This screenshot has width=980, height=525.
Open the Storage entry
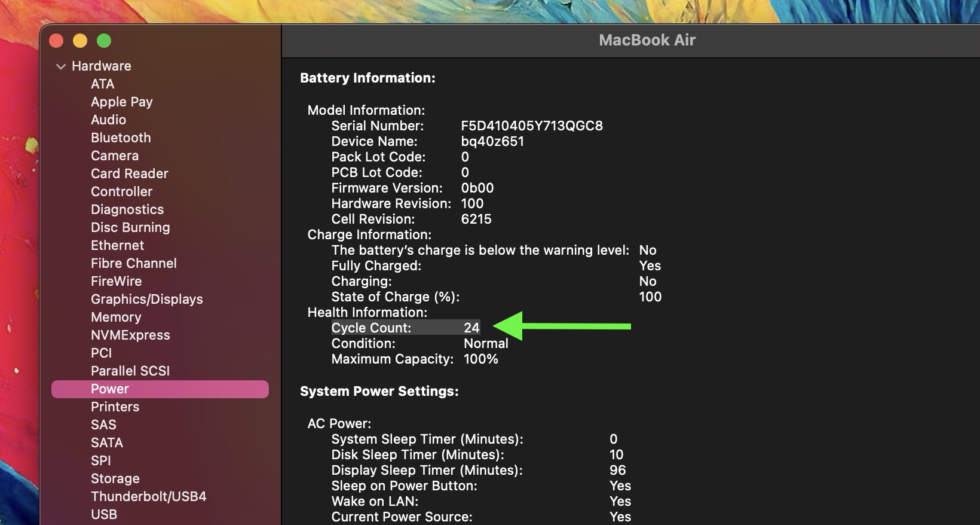click(x=115, y=478)
